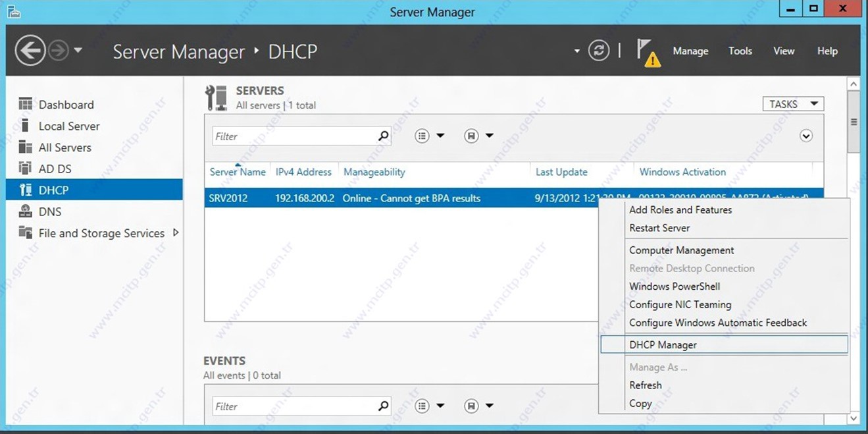Click the All Servers icon

pos(26,147)
